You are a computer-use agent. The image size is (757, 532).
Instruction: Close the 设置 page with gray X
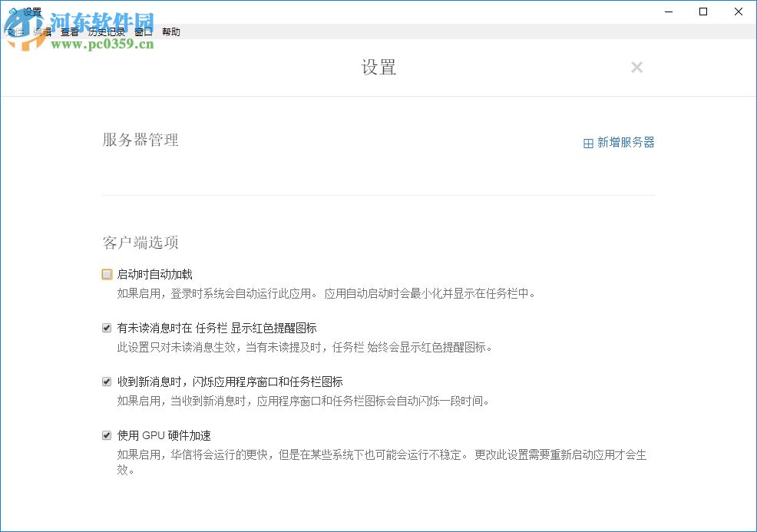click(x=637, y=67)
